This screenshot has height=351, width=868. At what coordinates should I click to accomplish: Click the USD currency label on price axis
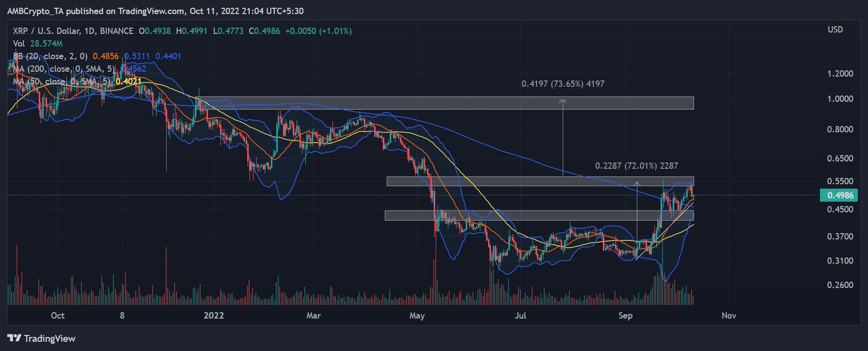(835, 30)
